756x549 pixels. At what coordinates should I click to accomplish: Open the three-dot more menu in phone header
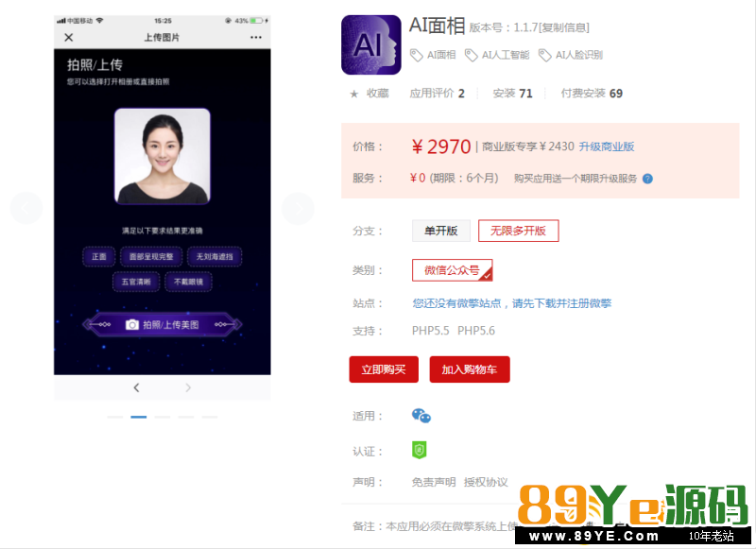(x=256, y=37)
